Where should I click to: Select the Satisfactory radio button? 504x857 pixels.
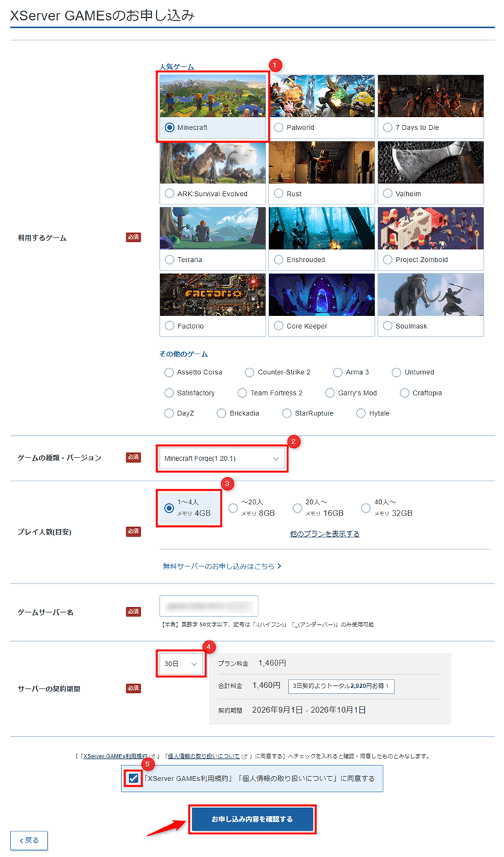[169, 393]
